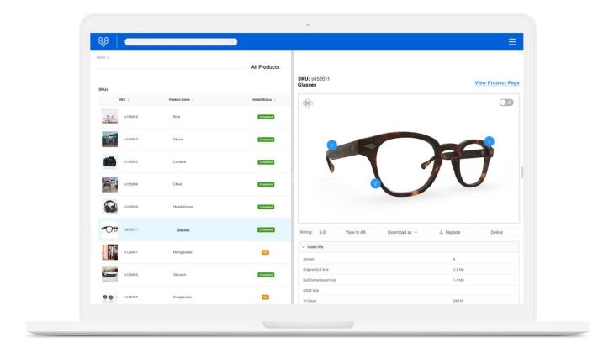Click the Model Status column header
614x364 pixels.
(262, 100)
